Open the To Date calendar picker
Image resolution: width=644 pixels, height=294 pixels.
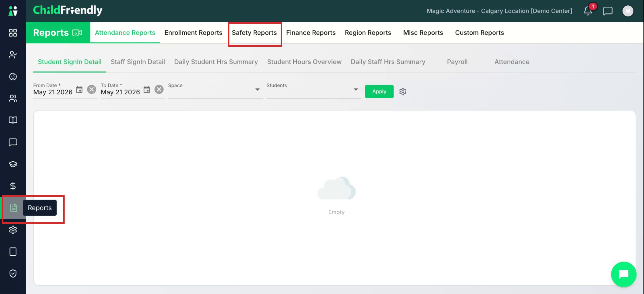(147, 90)
